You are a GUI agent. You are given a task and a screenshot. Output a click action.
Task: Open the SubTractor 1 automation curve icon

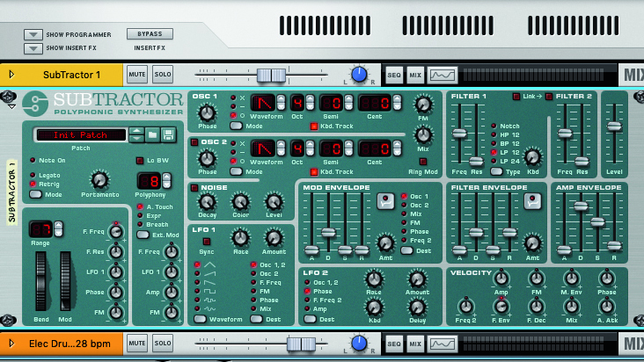point(443,75)
